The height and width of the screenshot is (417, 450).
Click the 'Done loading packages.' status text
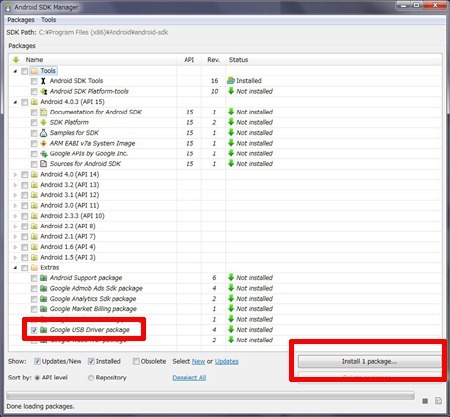tap(40, 406)
